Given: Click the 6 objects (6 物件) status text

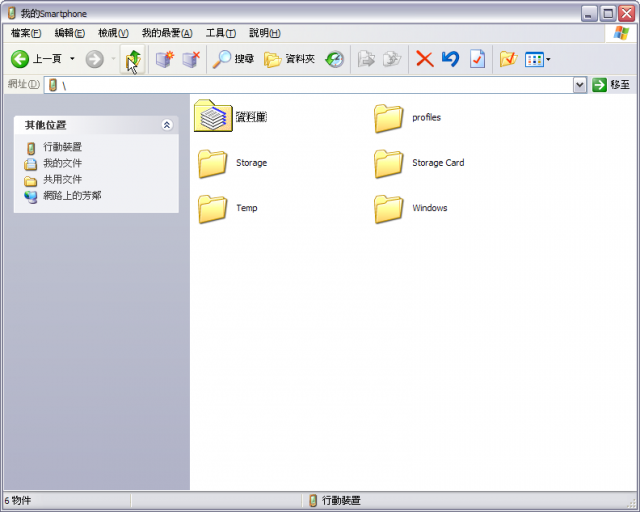Looking at the screenshot, I should 18,501.
